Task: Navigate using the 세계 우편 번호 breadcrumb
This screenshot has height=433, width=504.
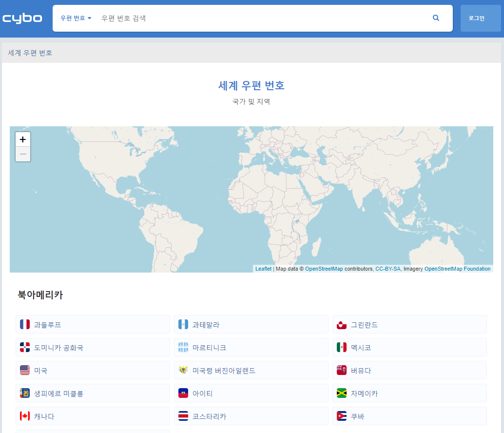Action: coord(31,52)
